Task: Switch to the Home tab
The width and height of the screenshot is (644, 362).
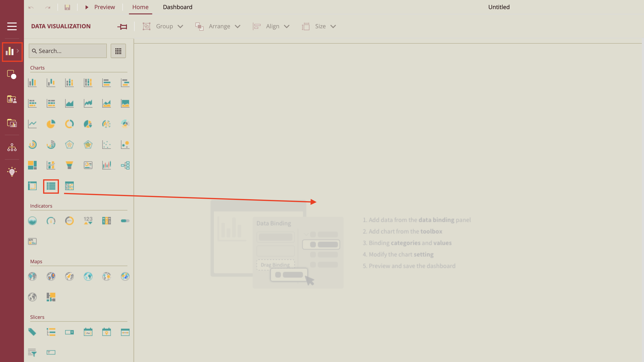Action: click(140, 7)
